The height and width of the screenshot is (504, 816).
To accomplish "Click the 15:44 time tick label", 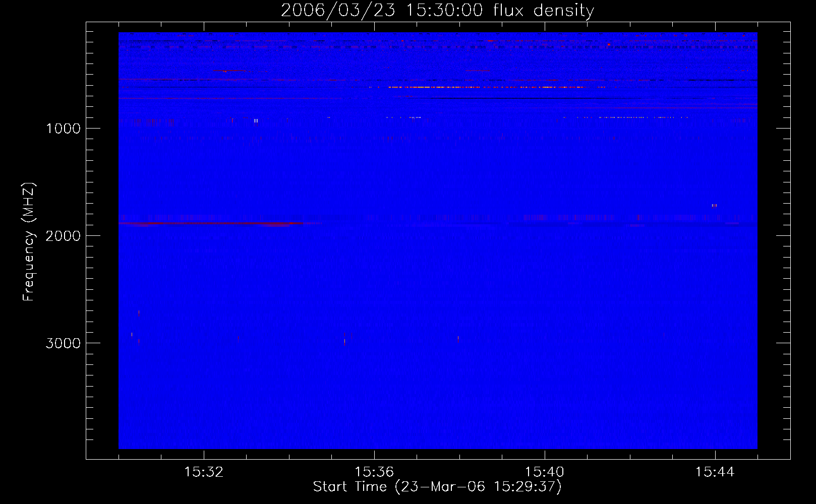I will (715, 472).
